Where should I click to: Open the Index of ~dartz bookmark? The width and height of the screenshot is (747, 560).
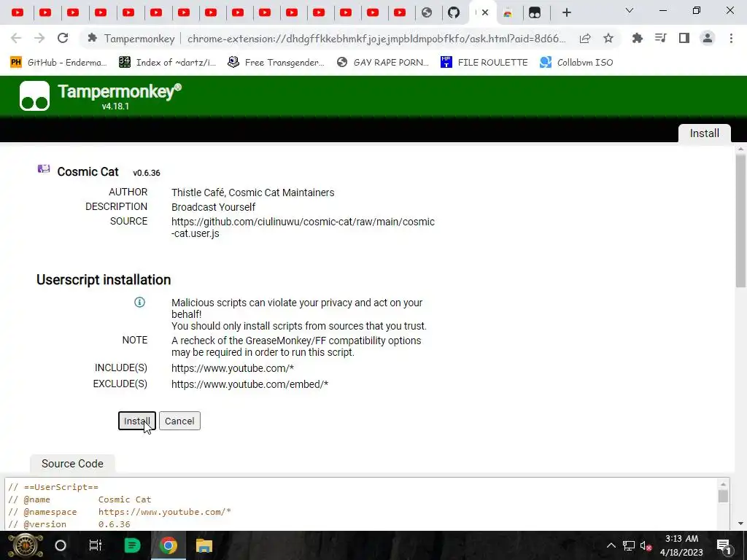tap(168, 63)
